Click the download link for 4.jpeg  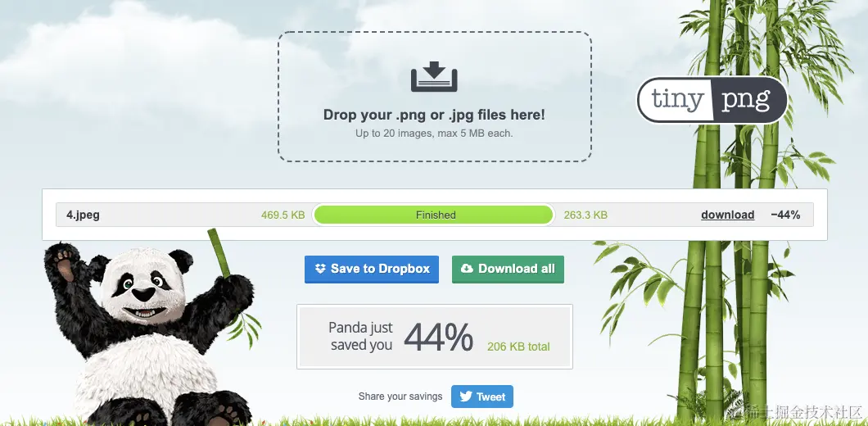coord(727,215)
